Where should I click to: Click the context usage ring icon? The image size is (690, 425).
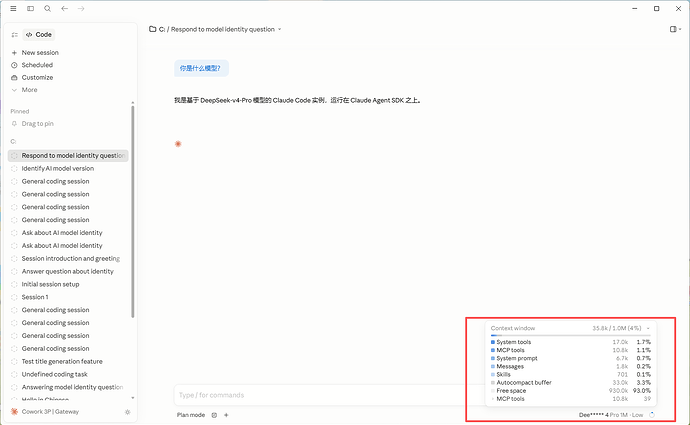point(652,415)
